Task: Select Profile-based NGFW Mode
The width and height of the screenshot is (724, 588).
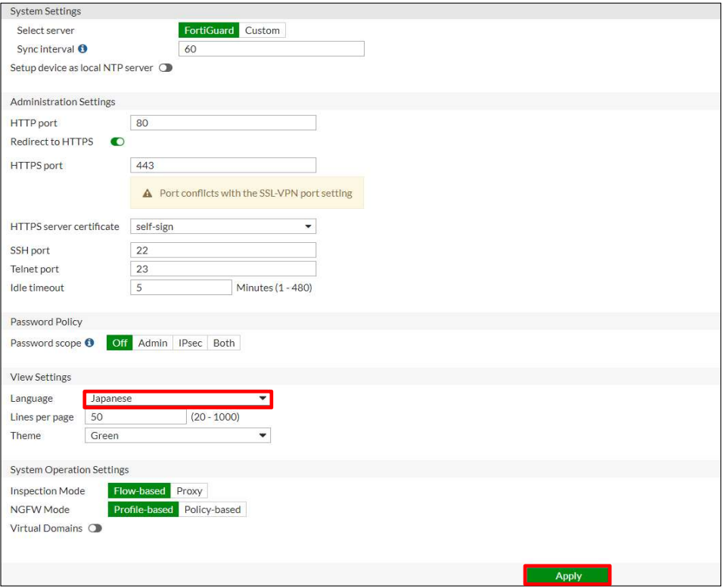Action: coord(143,509)
